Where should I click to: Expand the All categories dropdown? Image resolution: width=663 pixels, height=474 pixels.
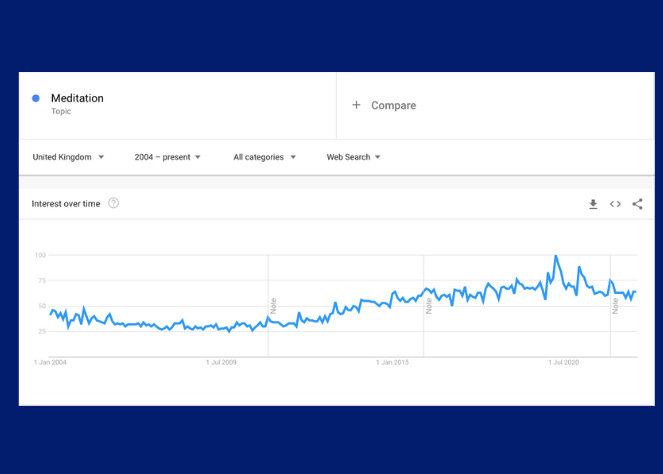coord(264,157)
